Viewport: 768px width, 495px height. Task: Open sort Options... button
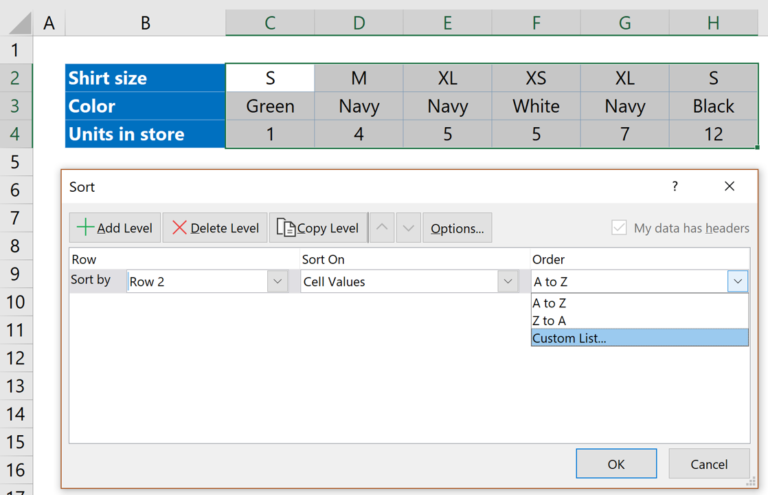pyautogui.click(x=457, y=228)
